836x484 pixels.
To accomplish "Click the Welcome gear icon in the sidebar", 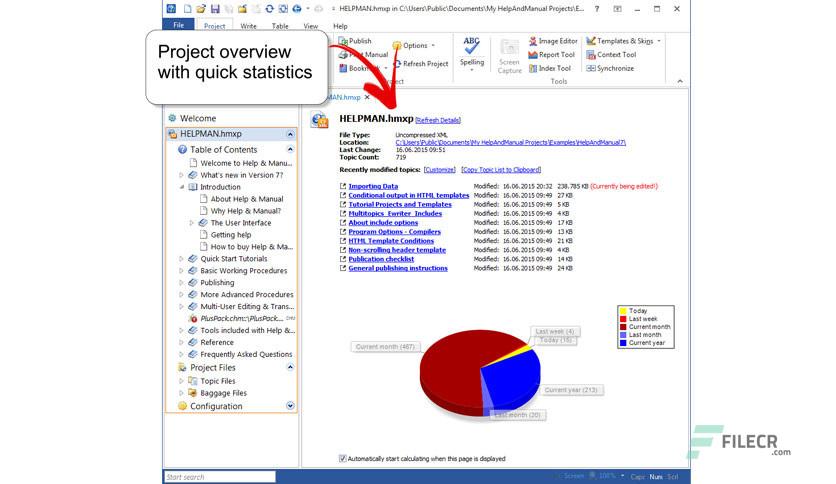I will 172,118.
